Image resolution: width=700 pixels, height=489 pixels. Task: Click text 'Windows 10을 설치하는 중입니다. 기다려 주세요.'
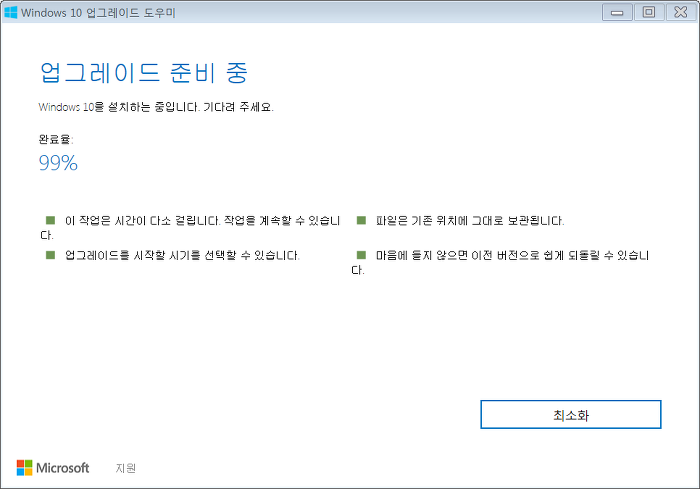[156, 107]
